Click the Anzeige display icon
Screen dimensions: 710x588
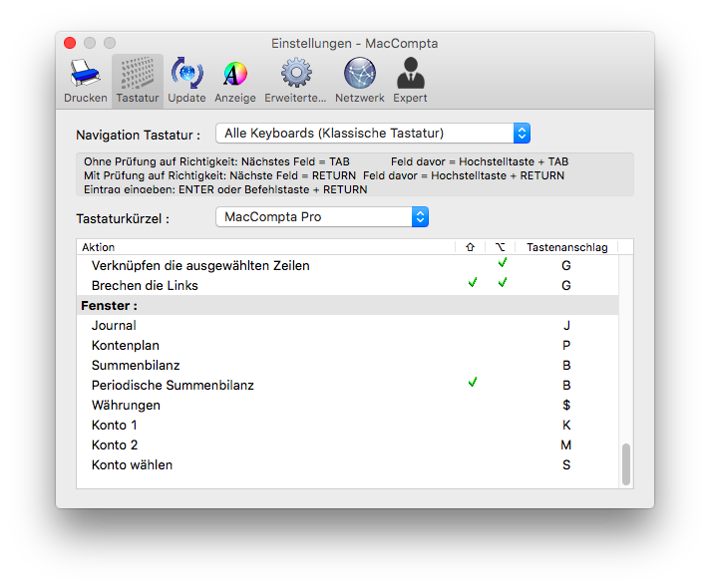(x=235, y=80)
